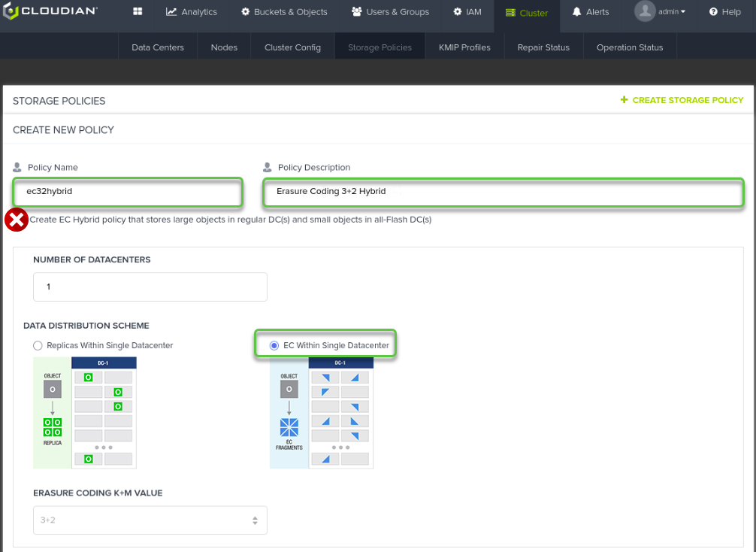Open the dashboard grid icon
This screenshot has width=756, height=552.
point(138,12)
